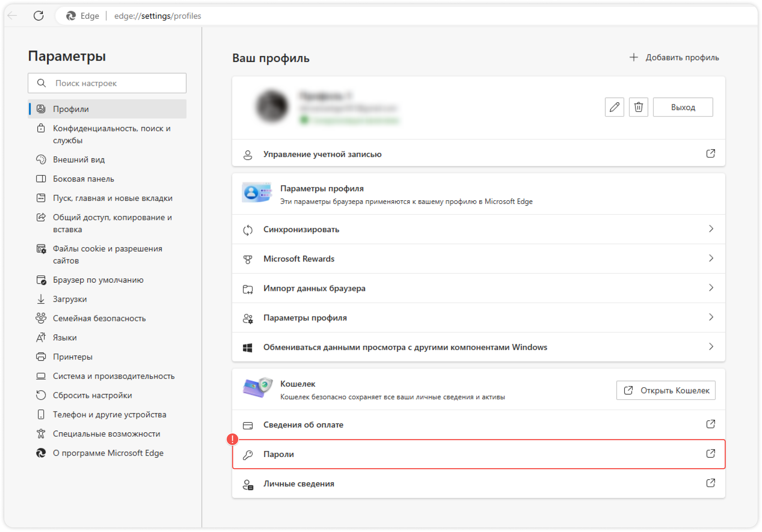Expand the Импорт данных браузера chevron

(711, 288)
